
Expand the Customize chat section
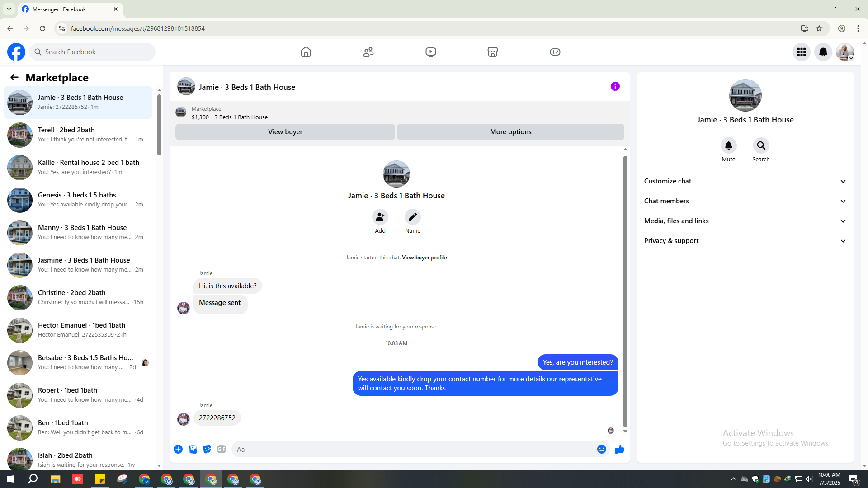pos(745,181)
